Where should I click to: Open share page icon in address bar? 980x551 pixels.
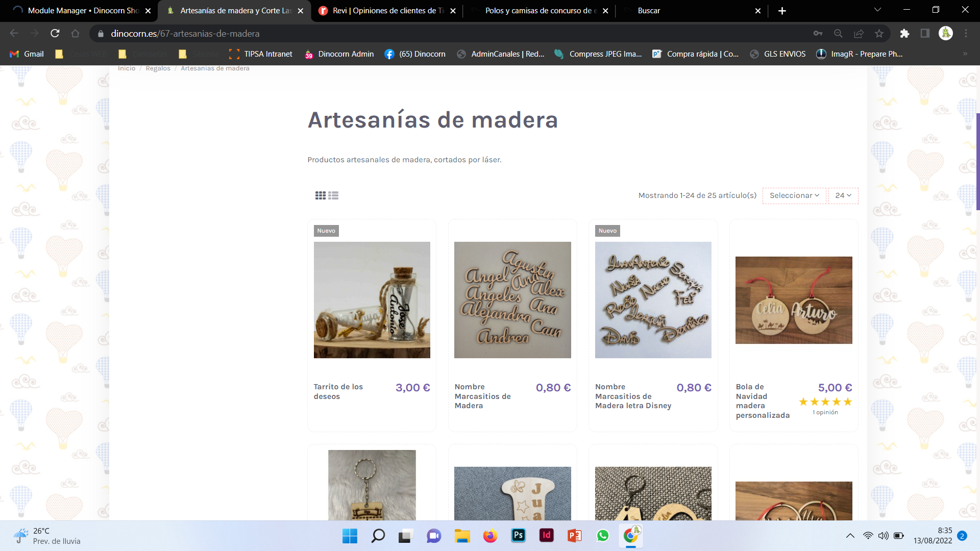[859, 34]
